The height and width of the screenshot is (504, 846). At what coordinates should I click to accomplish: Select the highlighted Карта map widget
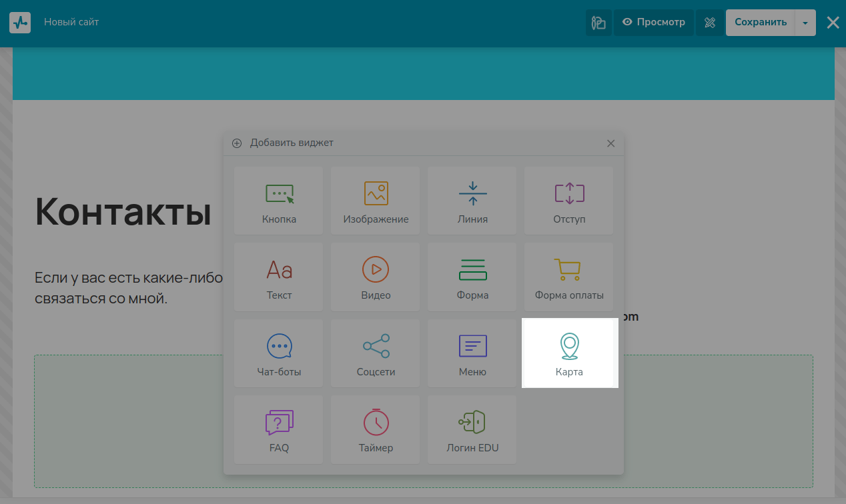[569, 353]
